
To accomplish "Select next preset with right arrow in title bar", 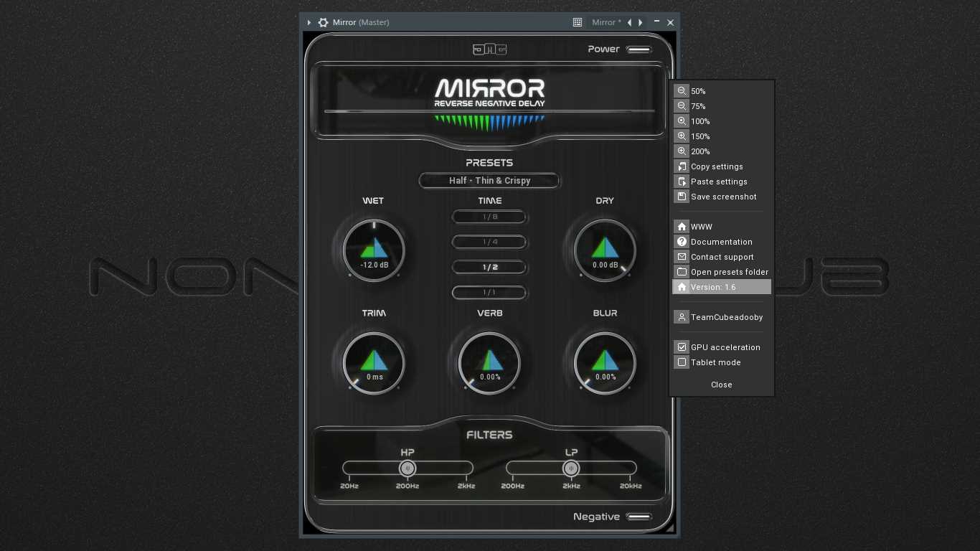I will 641,22.
